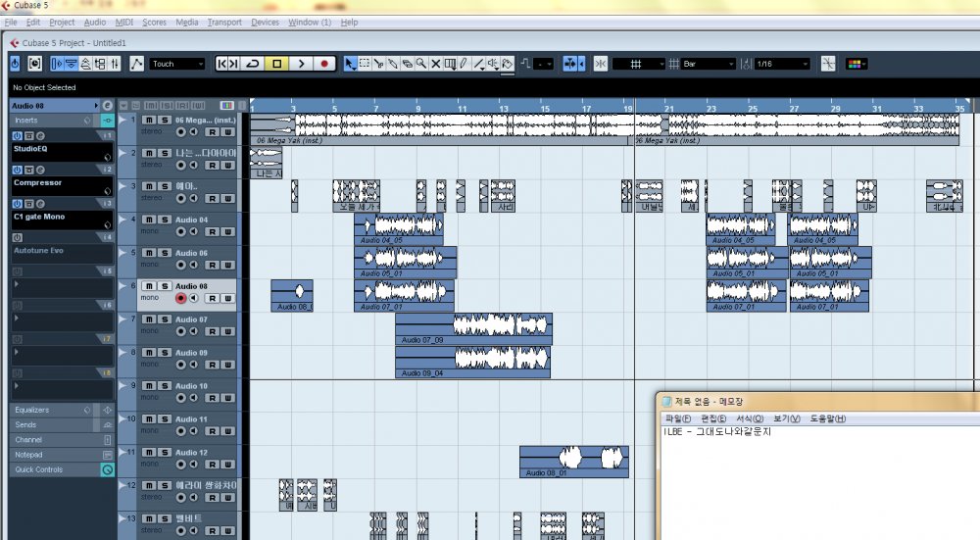Select the Range Selection tool
The height and width of the screenshot is (540, 980).
click(365, 64)
